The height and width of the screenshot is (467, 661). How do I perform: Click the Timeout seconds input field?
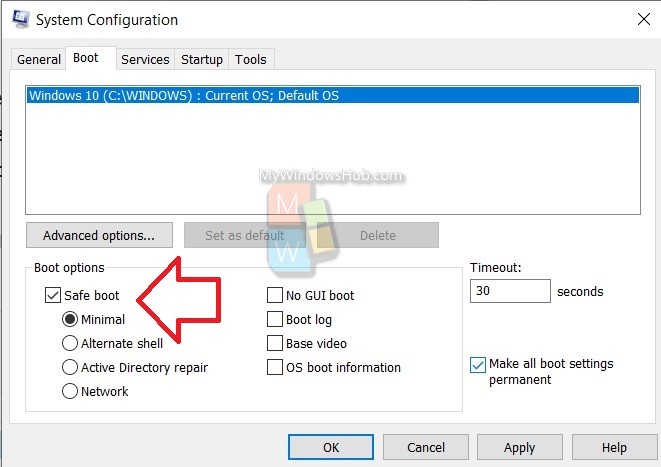click(x=510, y=291)
